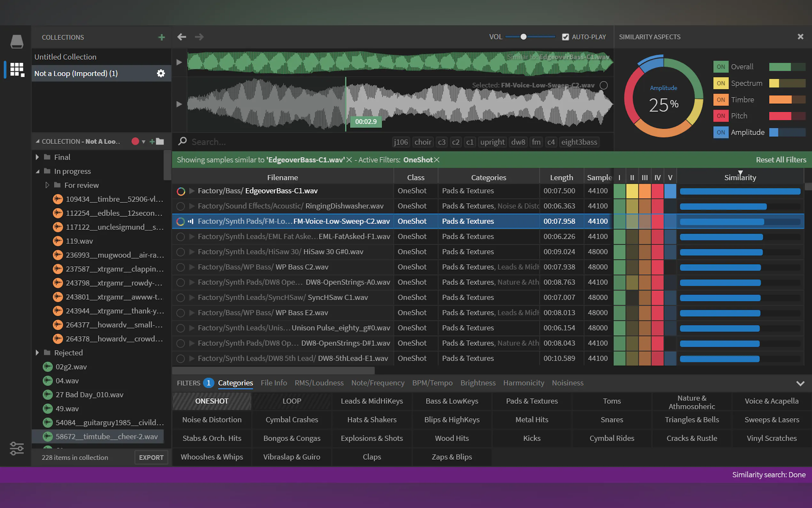Click the back navigation arrow
812x508 pixels.
coord(182,37)
